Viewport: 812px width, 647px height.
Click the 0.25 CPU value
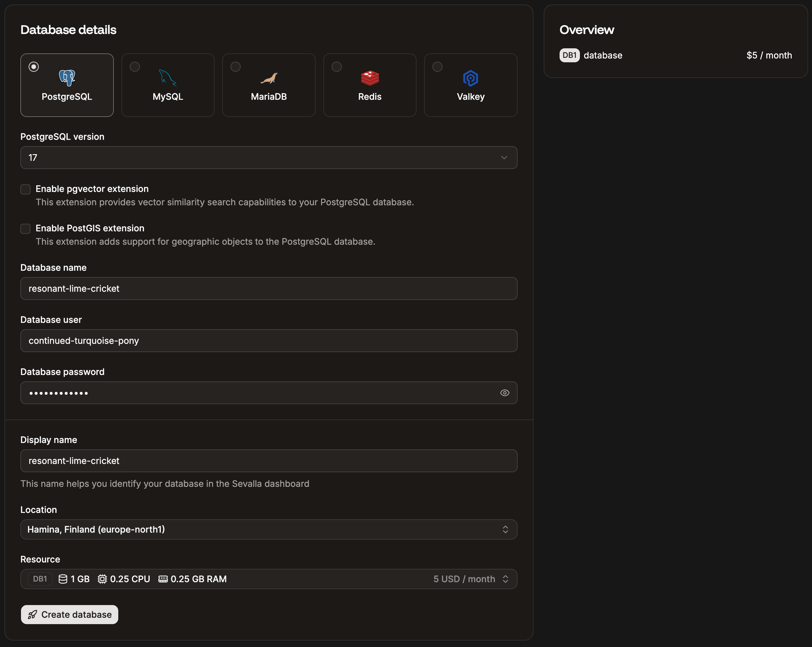(130, 579)
